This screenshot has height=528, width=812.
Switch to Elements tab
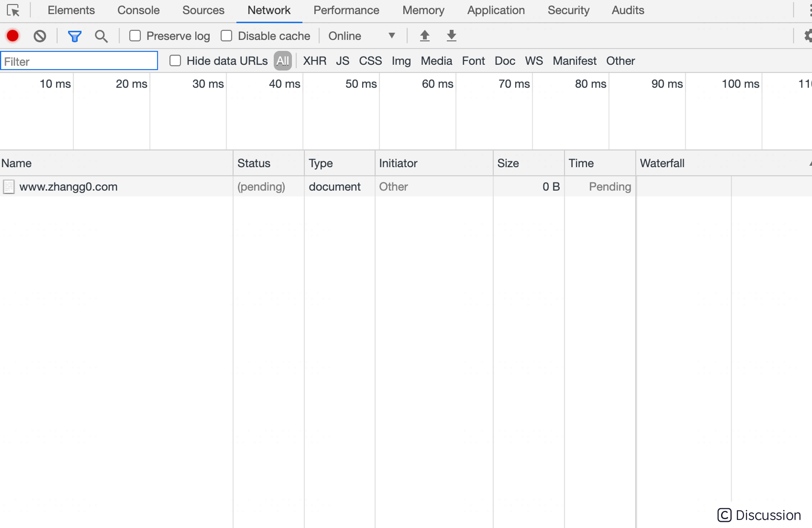click(71, 10)
